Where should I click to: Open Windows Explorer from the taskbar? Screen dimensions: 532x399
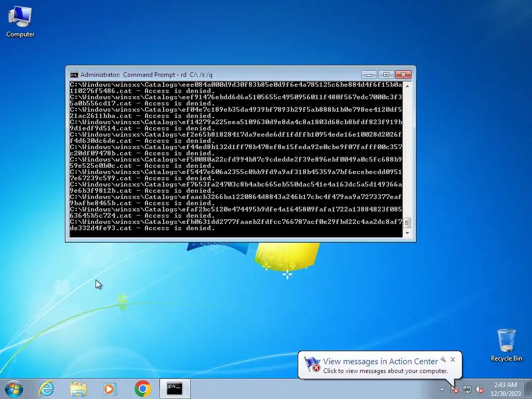(x=78, y=389)
